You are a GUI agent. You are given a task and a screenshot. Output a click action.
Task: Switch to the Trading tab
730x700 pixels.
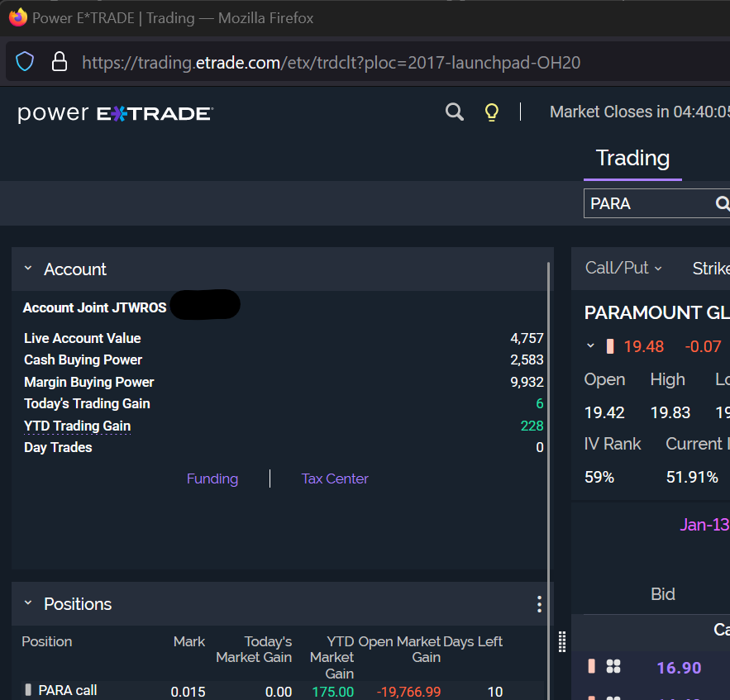tap(632, 158)
